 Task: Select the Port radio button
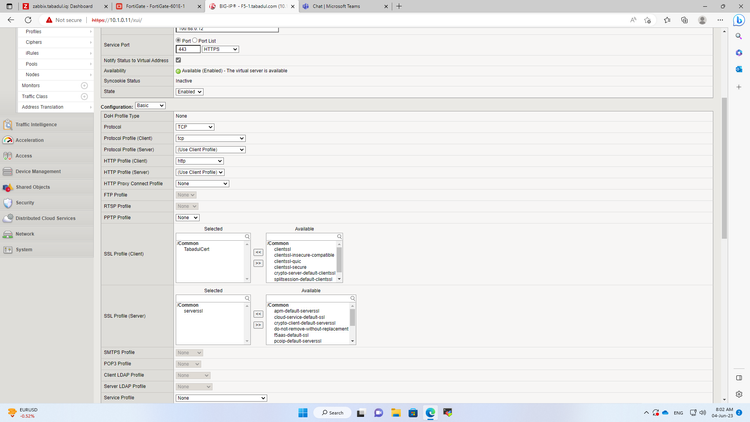point(178,41)
